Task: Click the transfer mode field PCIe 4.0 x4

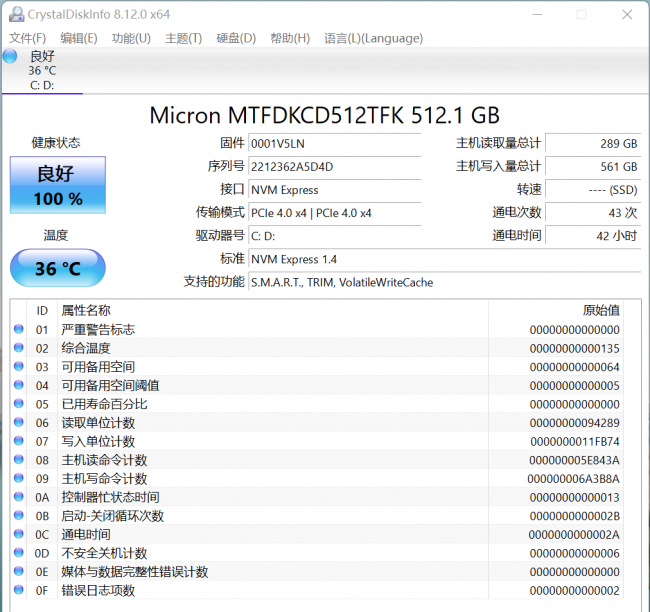Action: tap(335, 213)
